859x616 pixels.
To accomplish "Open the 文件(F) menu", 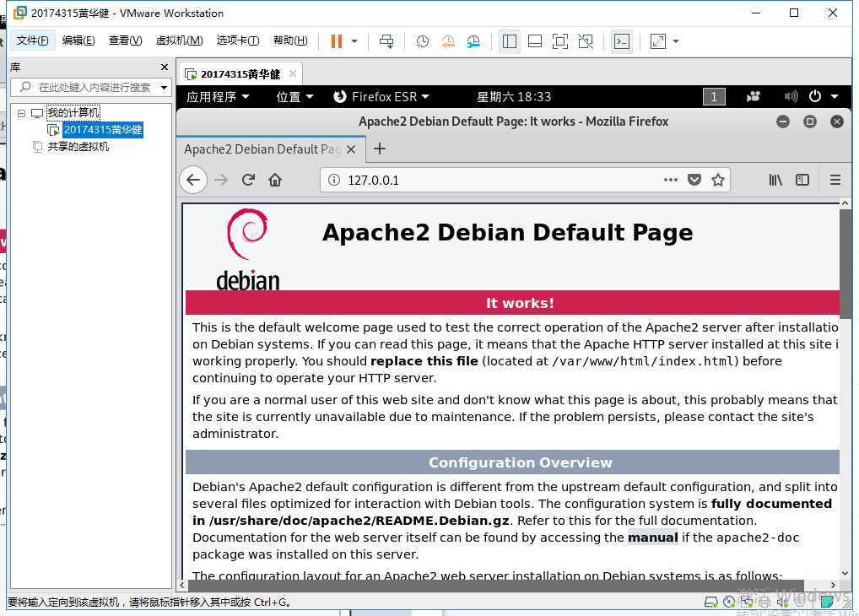I will (x=32, y=41).
